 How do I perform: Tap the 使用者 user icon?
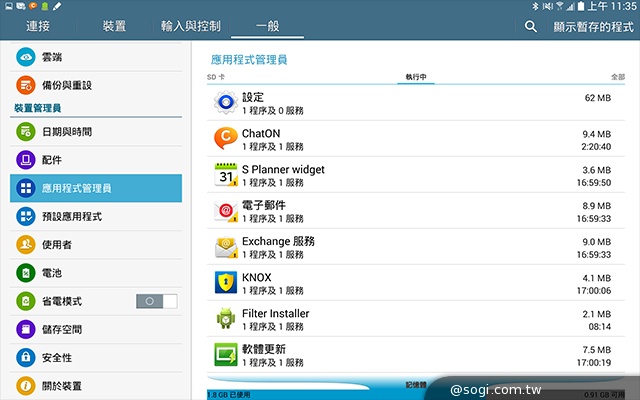tap(26, 244)
